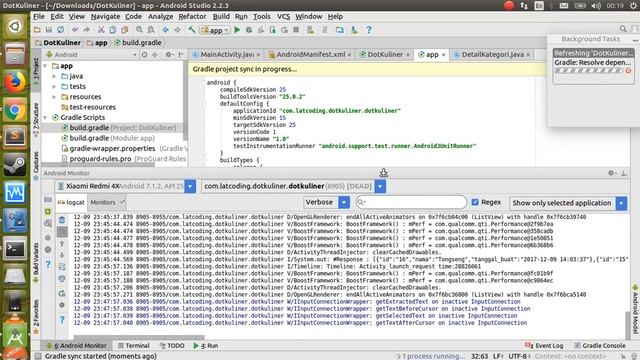This screenshot has height=360, width=640.
Task: Open the 4: Run tool window button
Action: coord(206,345)
